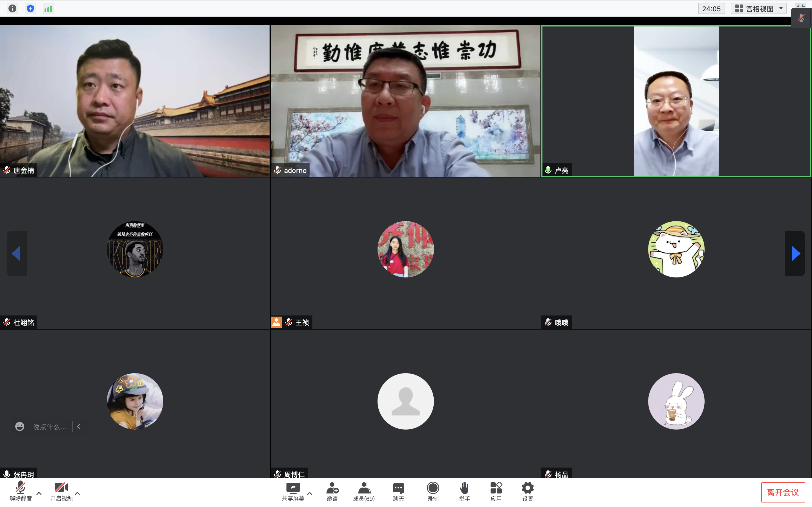812x507 pixels.
Task: Open the invite (邀请) option
Action: point(332,492)
